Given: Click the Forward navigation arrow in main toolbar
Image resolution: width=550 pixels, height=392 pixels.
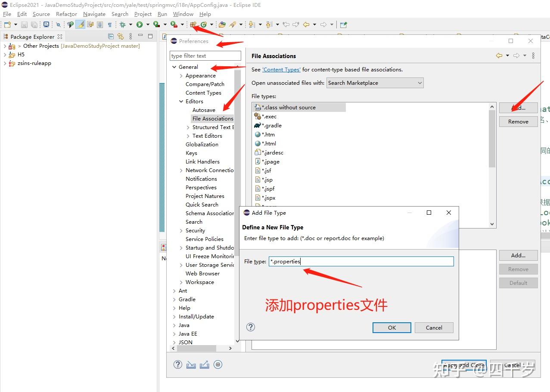Looking at the screenshot, I should pyautogui.click(x=323, y=25).
